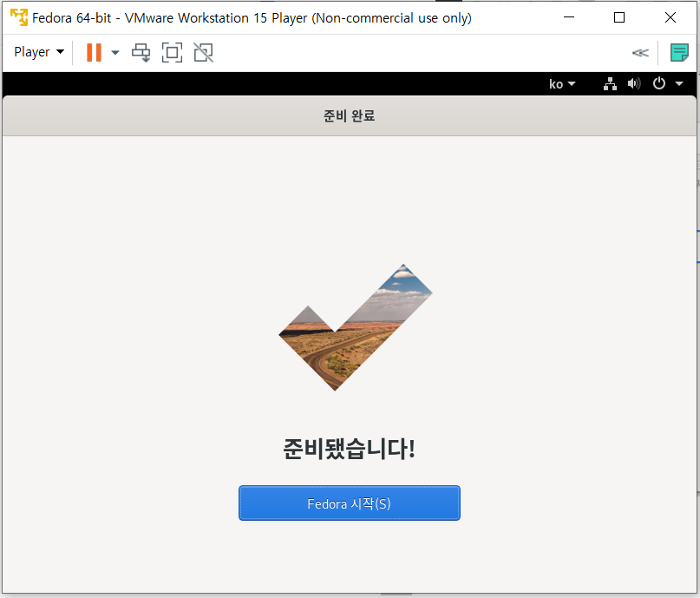
Task: Enter full screen mode
Action: [172, 53]
